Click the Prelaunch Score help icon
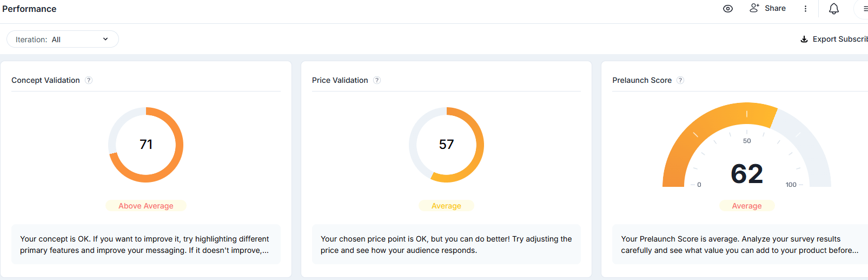 coord(680,80)
